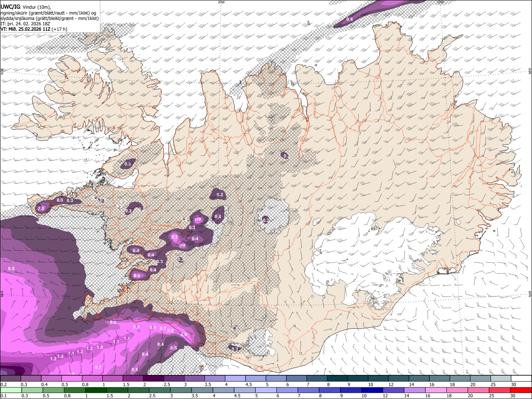Click the 'VT: Mið. 25.02.2026 11Z' valid time
The height and width of the screenshot is (399, 532).
[25, 29]
